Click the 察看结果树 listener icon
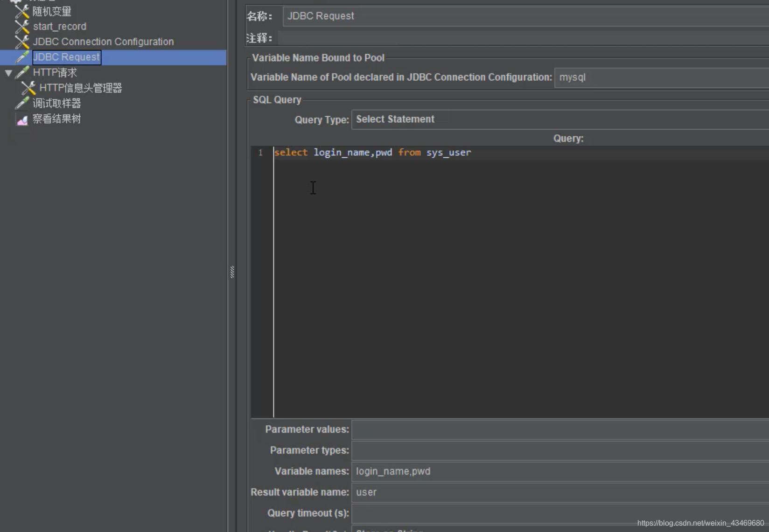The height and width of the screenshot is (532, 769). pos(21,119)
